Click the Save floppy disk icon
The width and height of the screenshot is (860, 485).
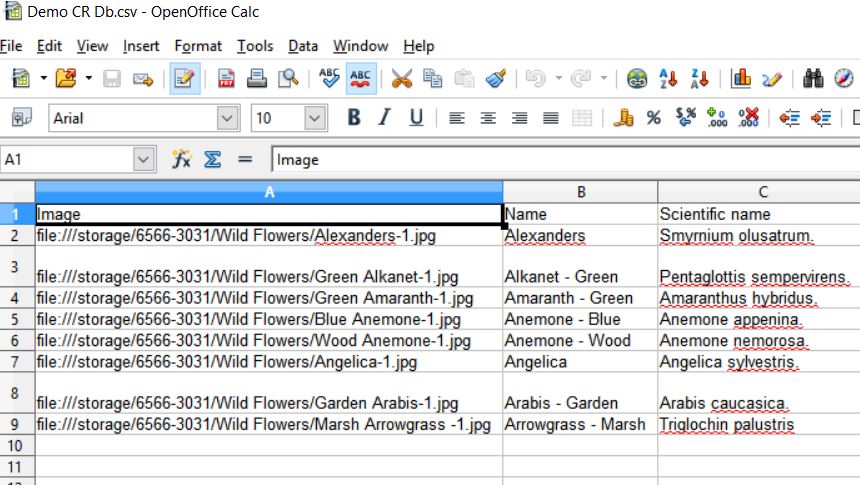(x=111, y=79)
